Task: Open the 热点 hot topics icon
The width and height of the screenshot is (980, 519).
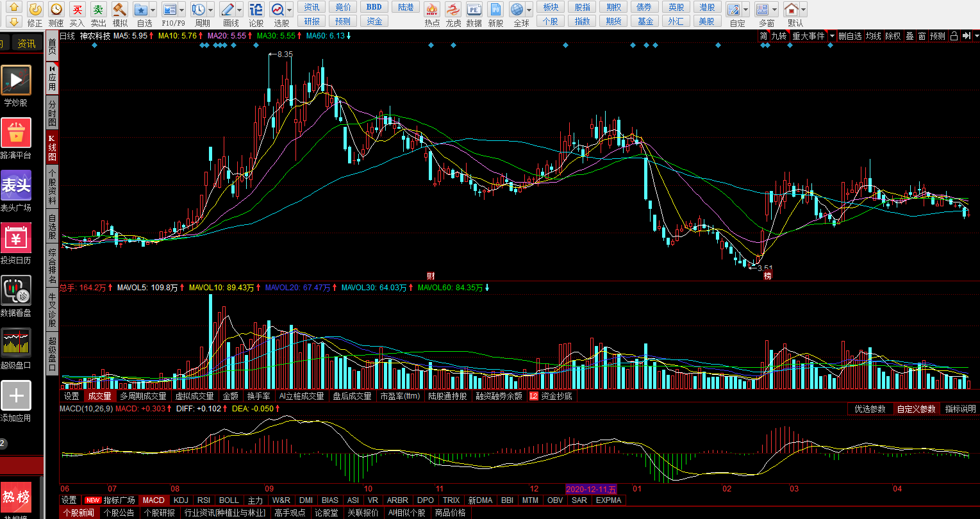Action: pos(432,10)
